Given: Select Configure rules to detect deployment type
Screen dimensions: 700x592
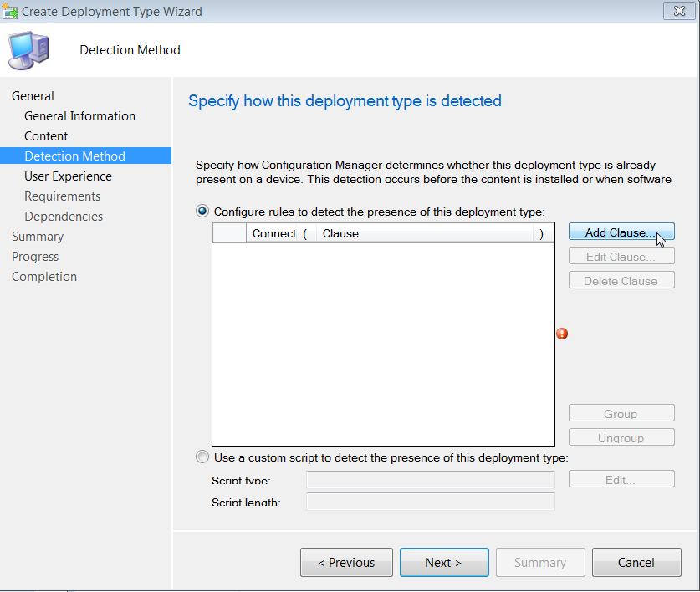Looking at the screenshot, I should click(x=202, y=211).
